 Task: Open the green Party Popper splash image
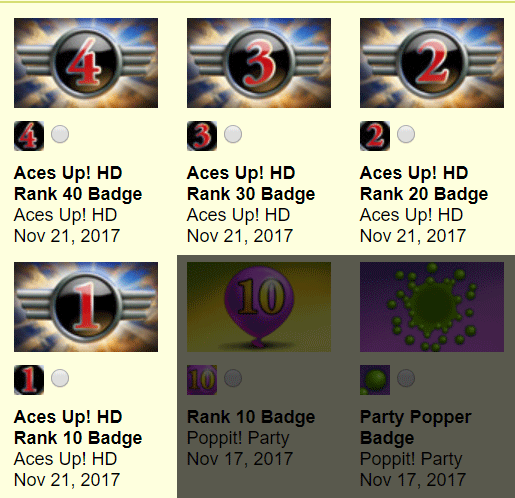432,307
